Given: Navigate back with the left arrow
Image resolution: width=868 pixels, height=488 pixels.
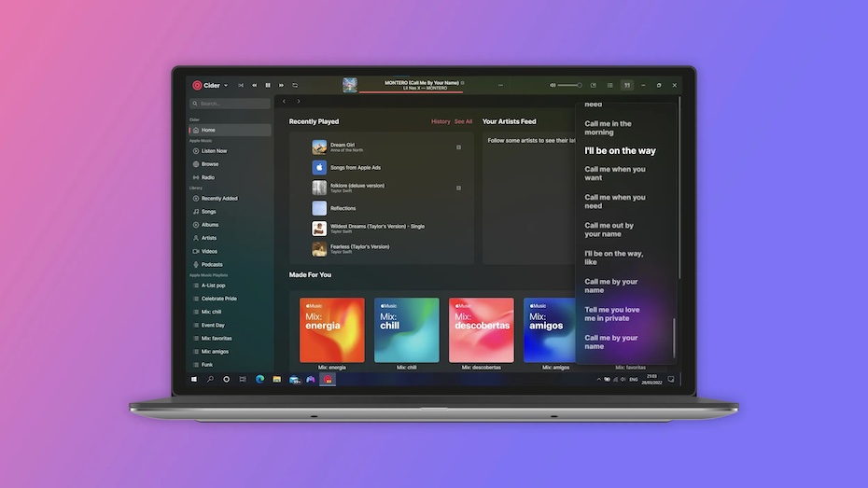Looking at the screenshot, I should tap(285, 102).
